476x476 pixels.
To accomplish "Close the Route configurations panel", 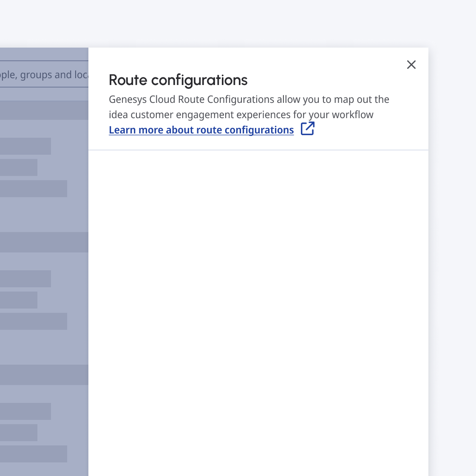I will (x=411, y=65).
